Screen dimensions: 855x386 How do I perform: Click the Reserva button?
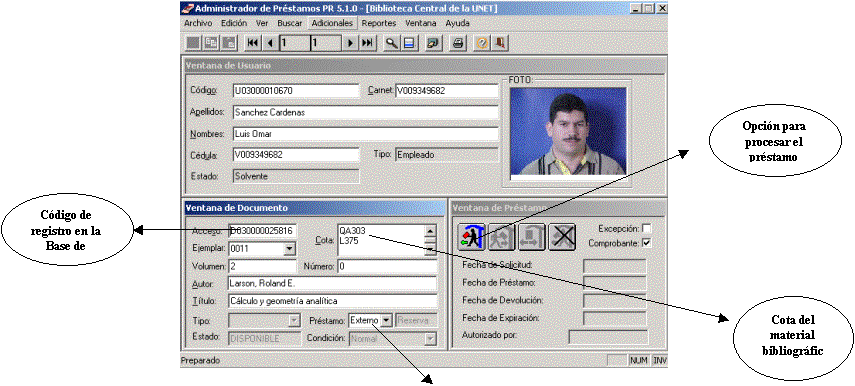click(416, 321)
